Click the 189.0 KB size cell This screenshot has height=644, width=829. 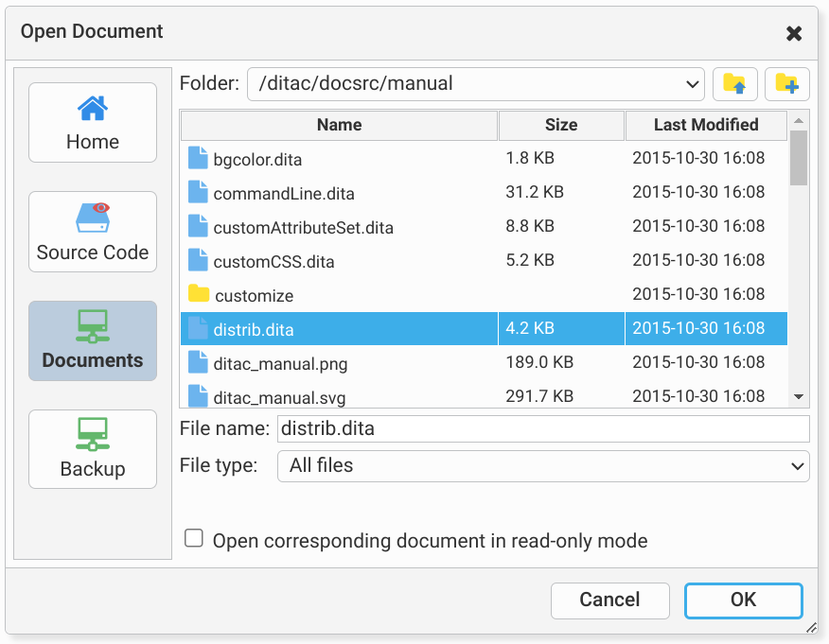click(539, 362)
